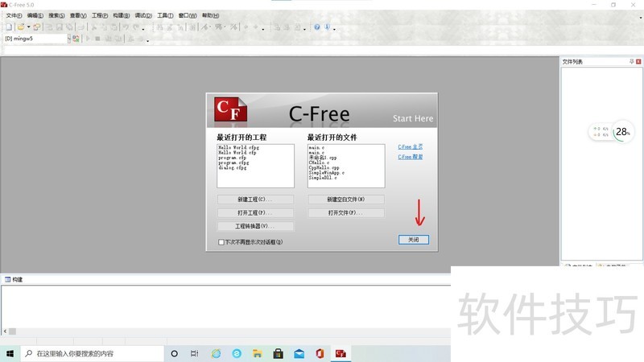Select the 构建 output panel tab
This screenshot has width=644, height=362.
[14, 279]
